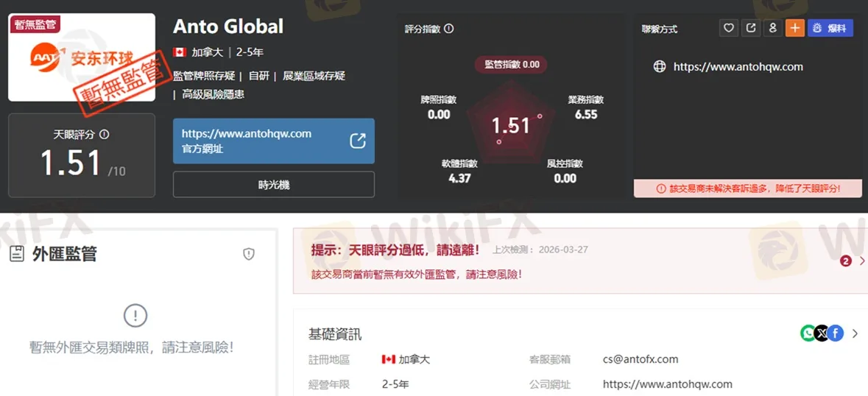Open https://www.antohqw.com in the contact panel
868x396 pixels.
pos(738,67)
